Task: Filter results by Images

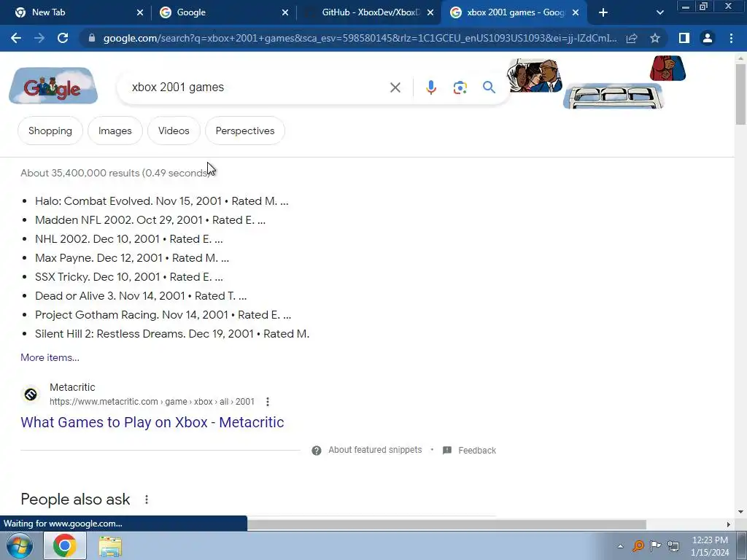Action: click(115, 131)
